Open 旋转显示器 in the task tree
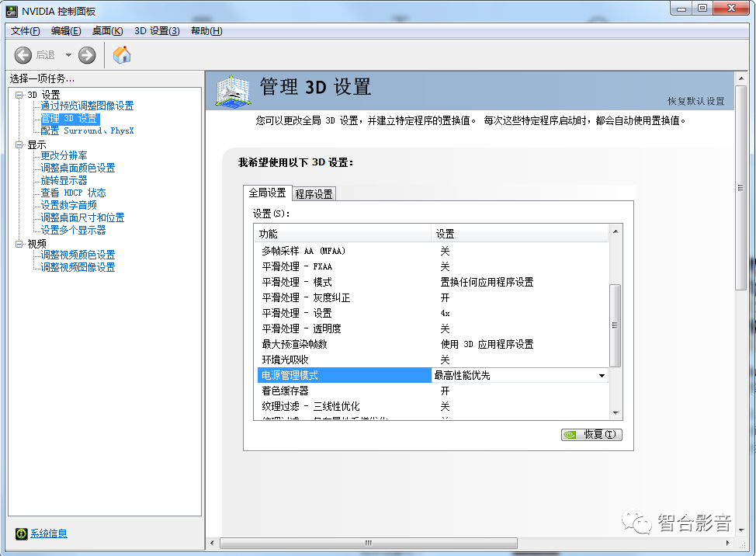This screenshot has height=556, width=756. pos(64,180)
